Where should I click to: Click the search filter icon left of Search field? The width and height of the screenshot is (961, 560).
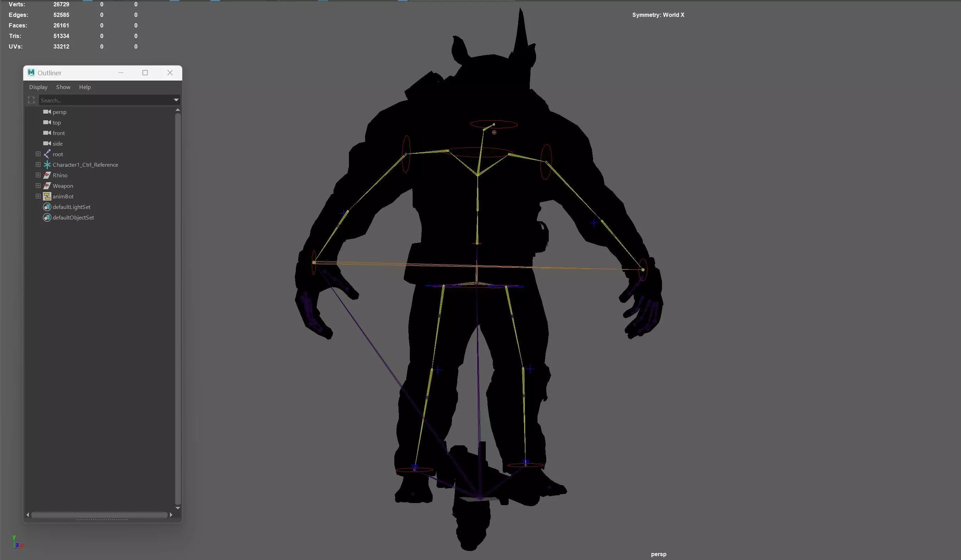31,100
